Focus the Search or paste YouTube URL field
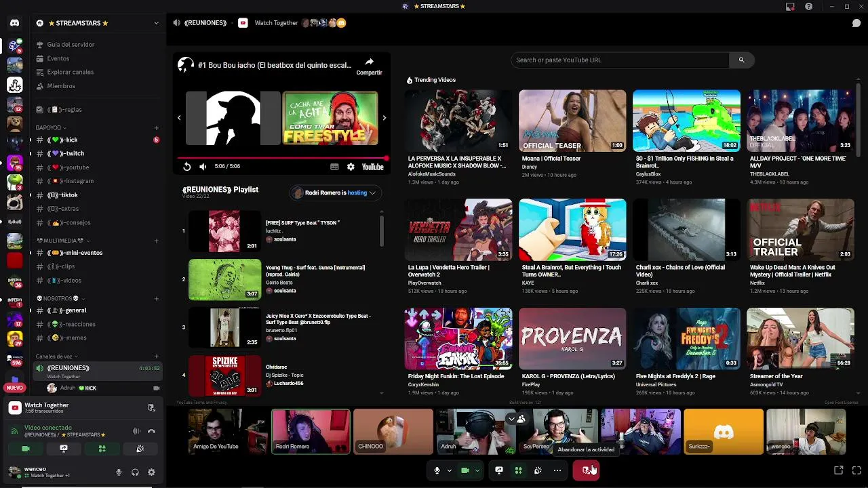This screenshot has width=868, height=488. [x=620, y=60]
